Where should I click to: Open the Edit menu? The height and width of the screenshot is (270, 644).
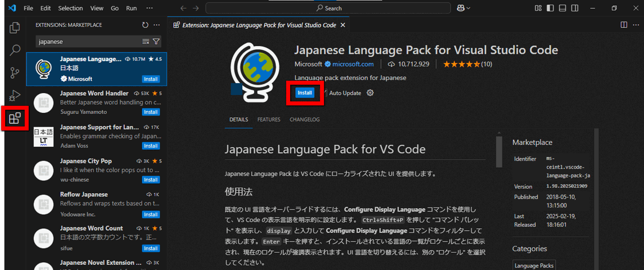[x=46, y=8]
